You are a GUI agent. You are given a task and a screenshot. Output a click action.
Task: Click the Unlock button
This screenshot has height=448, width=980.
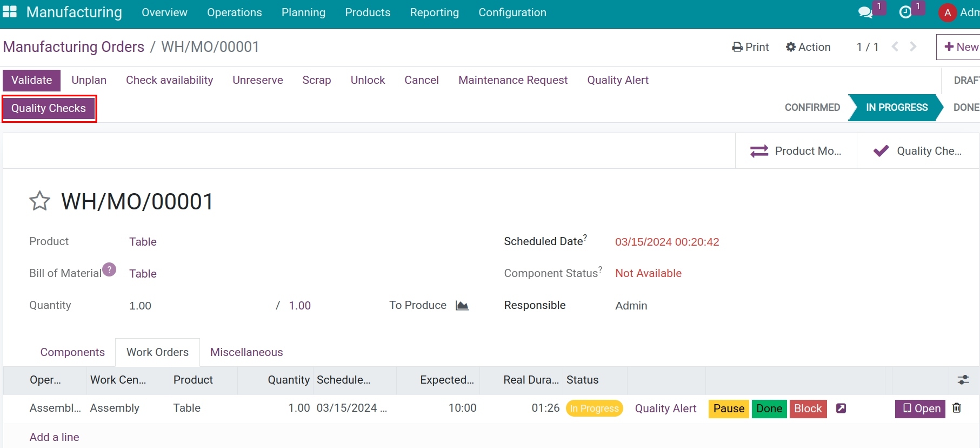(368, 80)
